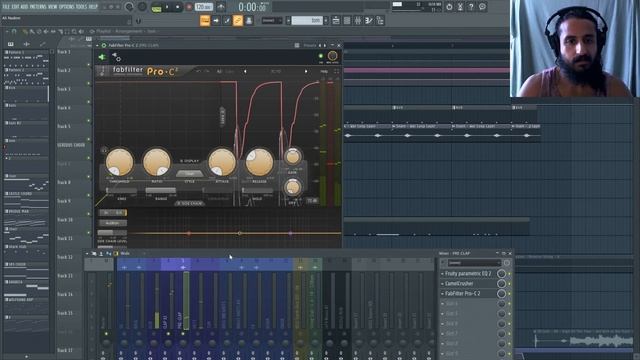Select FabFilter Pro-C 2 mixer slot
The height and width of the screenshot is (360, 640).
coord(462,293)
